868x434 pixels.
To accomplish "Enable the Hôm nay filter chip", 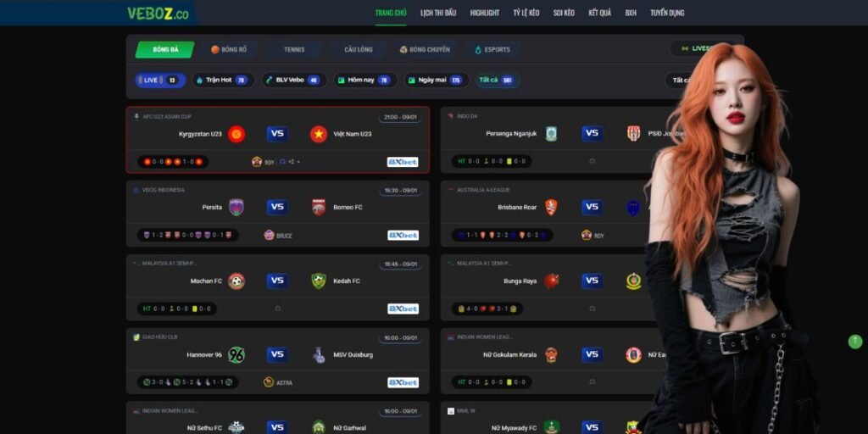I will (365, 81).
